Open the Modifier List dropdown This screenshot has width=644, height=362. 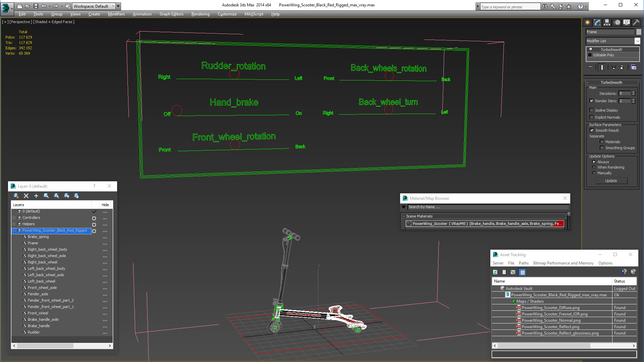[x=638, y=41]
